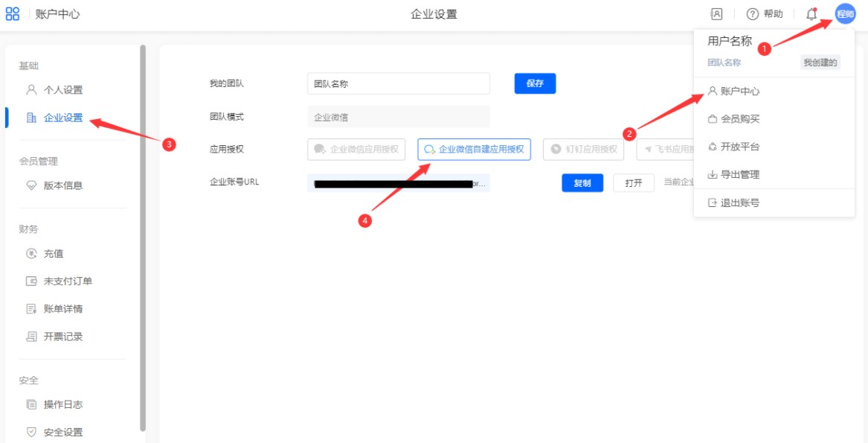Open the contacts book icon in header
This screenshot has height=443, width=868.
pos(717,14)
